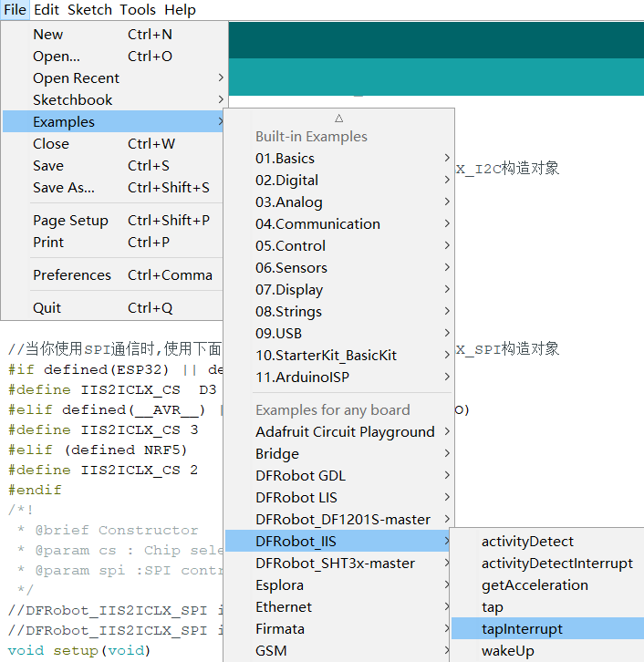Open the Tools menu
The width and height of the screenshot is (644, 662).
[138, 10]
